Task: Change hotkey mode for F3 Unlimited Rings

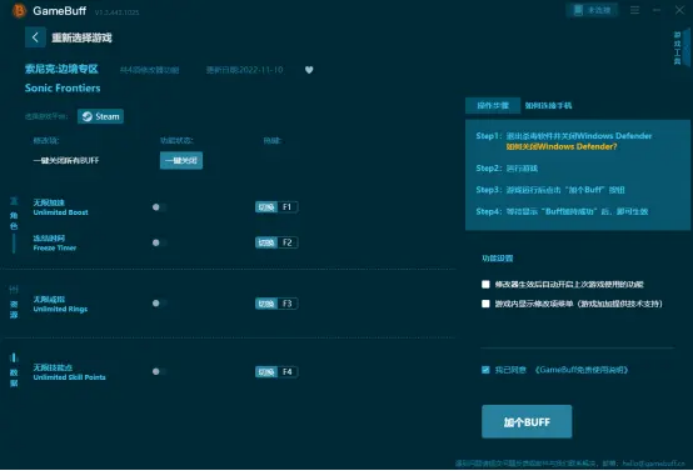Action: 266,304
